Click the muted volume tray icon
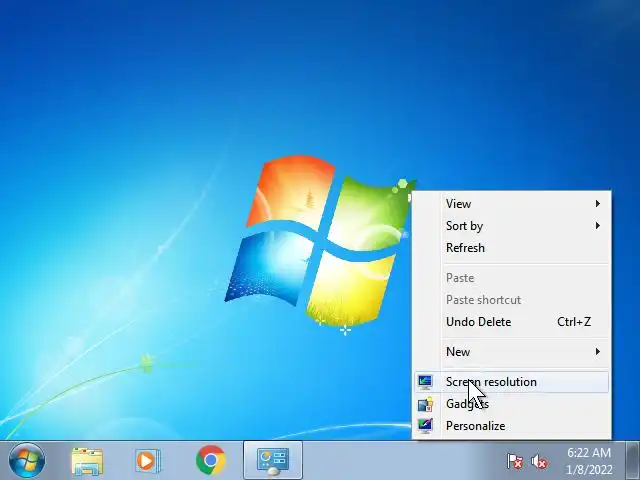Screen dimensions: 640x480 coord(539,462)
